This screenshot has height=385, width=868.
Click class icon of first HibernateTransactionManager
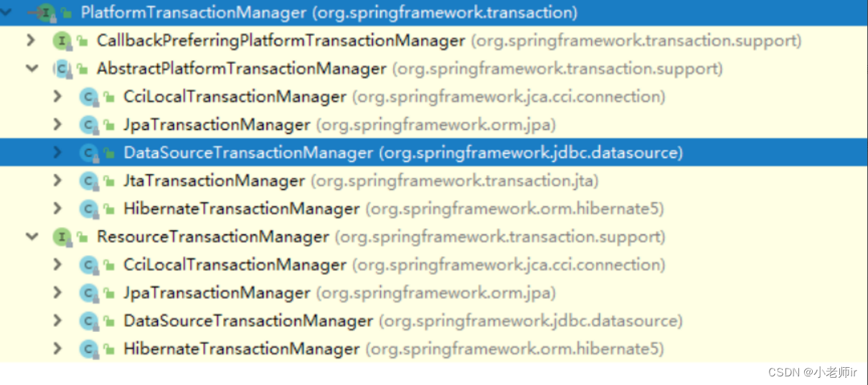pyautogui.click(x=89, y=209)
